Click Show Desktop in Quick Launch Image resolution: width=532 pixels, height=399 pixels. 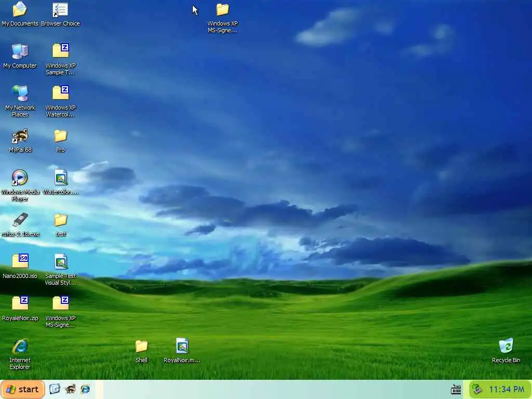55,389
